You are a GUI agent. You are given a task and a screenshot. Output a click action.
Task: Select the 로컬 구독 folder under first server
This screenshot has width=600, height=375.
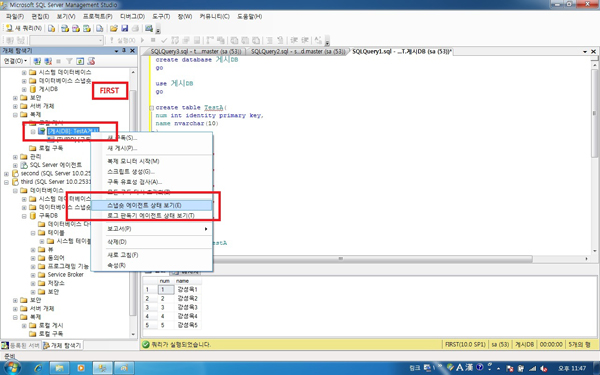(51, 148)
